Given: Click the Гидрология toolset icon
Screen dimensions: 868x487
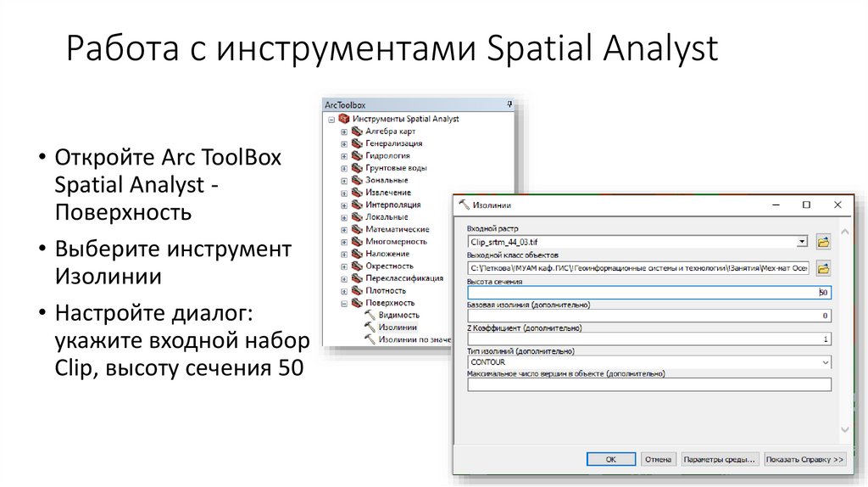Looking at the screenshot, I should point(357,155).
